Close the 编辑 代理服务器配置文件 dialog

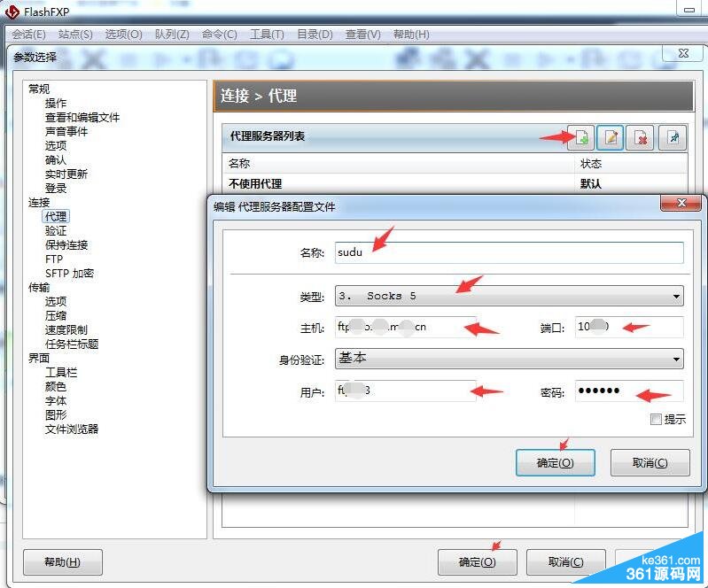click(681, 203)
